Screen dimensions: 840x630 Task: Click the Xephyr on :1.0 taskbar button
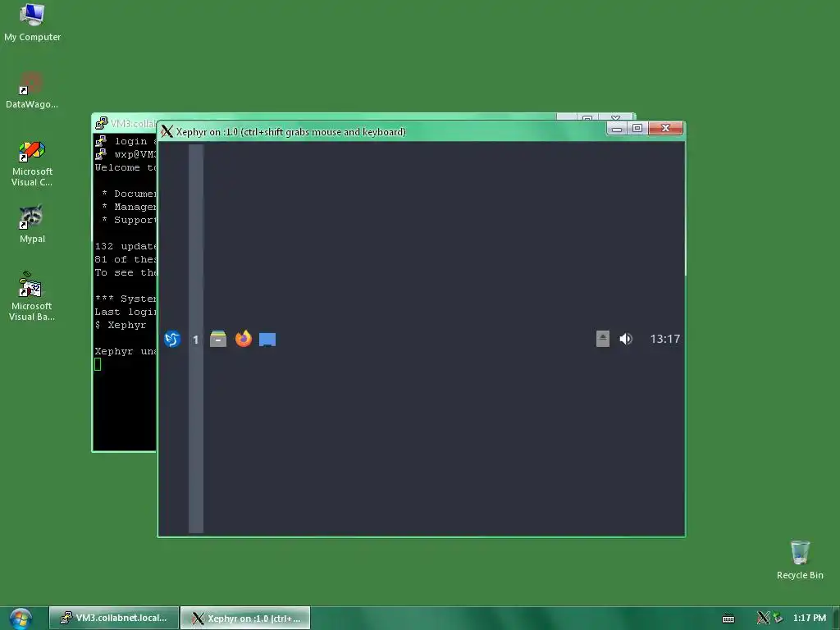point(245,618)
